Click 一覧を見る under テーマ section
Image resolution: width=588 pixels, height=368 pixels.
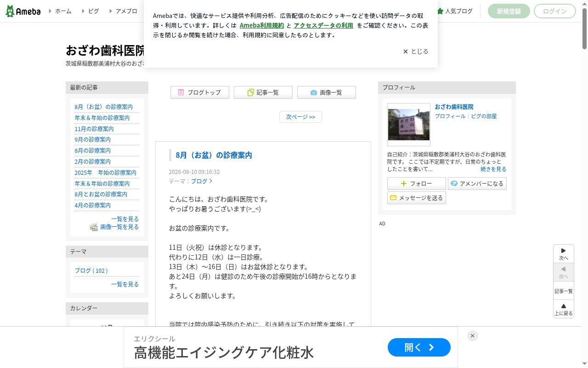coord(125,284)
